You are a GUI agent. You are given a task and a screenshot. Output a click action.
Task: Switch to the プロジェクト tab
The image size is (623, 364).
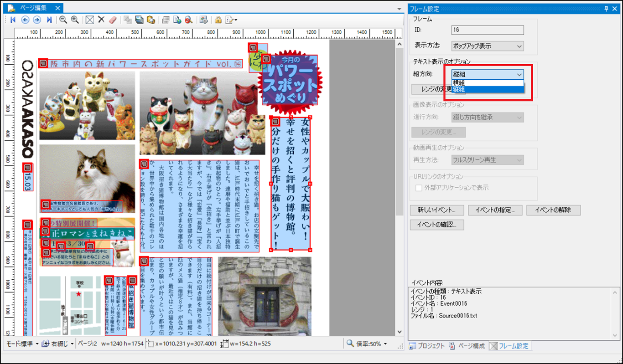[x=426, y=346]
